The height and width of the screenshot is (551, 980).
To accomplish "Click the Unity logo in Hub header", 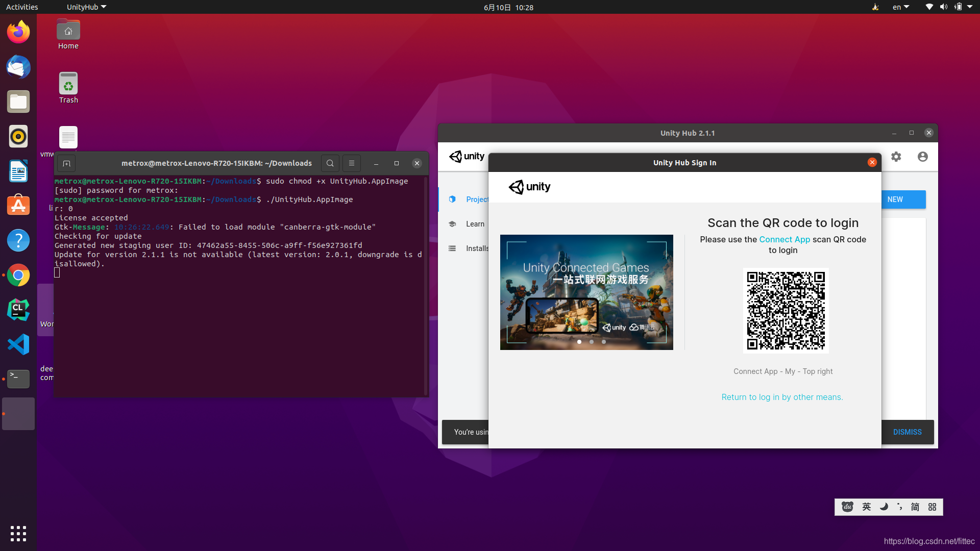I will point(467,156).
